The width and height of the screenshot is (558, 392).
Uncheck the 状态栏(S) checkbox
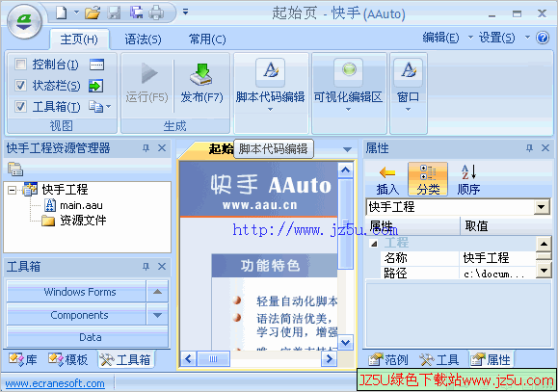(20, 86)
